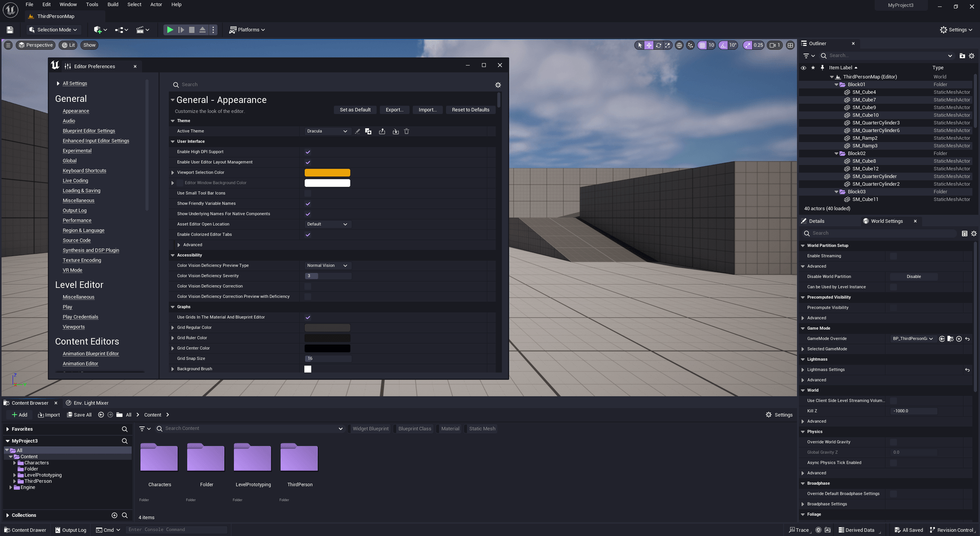Screen dimensions: 980x536
Task: Select the Scale tool in the viewport toolbar
Action: pos(668,45)
